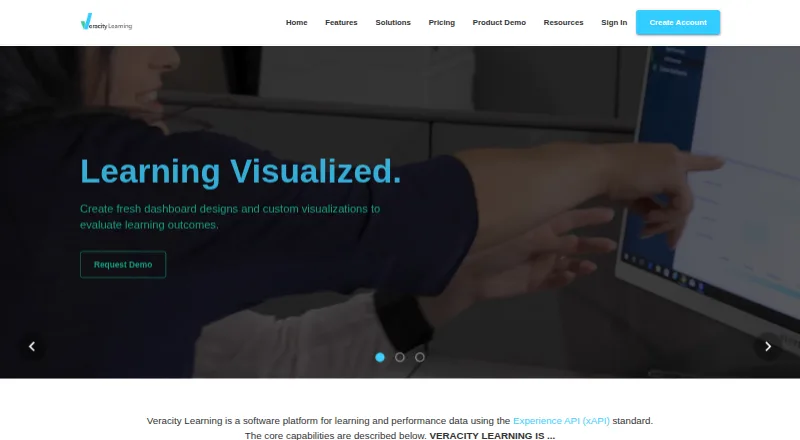This screenshot has height=440, width=800.
Task: Select the first carousel dot indicator
Action: point(380,357)
